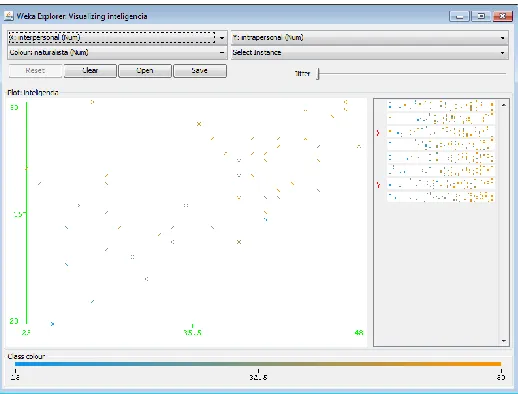Select the last attribute strip in side panel
Viewport: 518px width, 394px height.
[x=441, y=197]
